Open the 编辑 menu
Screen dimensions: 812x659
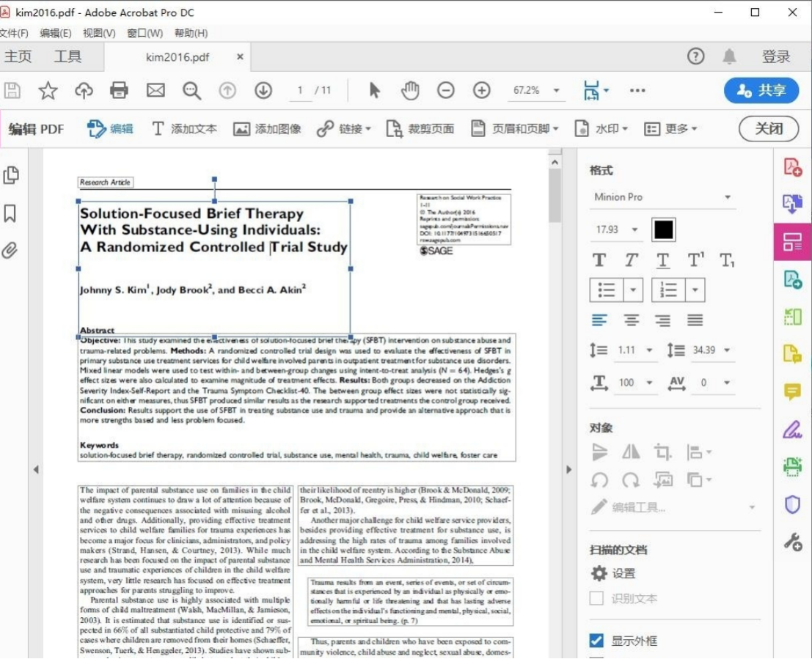point(56,33)
